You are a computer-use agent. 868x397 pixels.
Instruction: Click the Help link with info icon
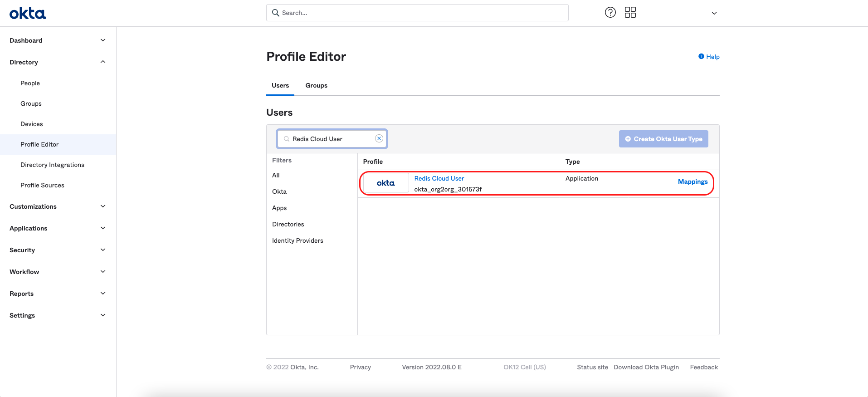(709, 57)
